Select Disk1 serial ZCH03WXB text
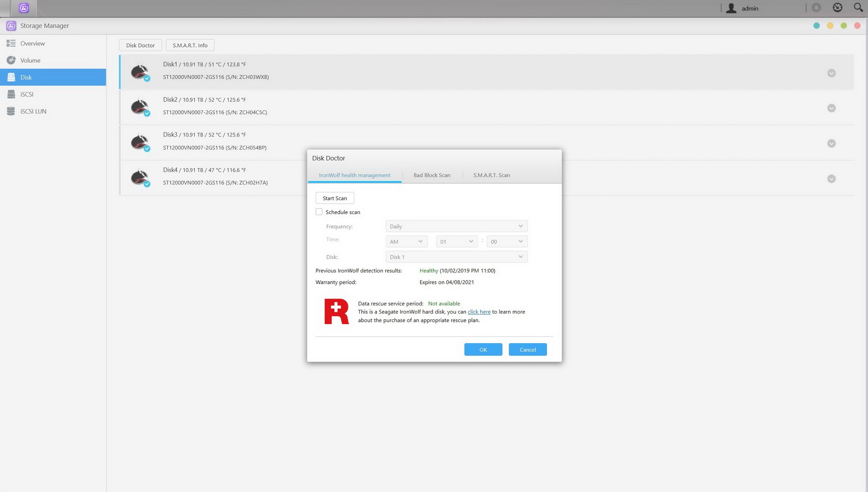Viewport: 868px width, 492px height. point(215,77)
